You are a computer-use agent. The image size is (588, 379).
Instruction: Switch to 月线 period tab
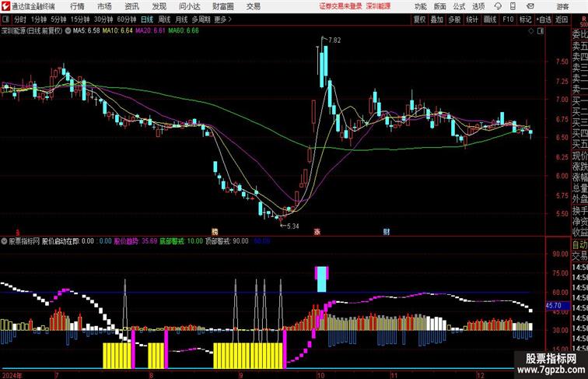[x=181, y=19]
